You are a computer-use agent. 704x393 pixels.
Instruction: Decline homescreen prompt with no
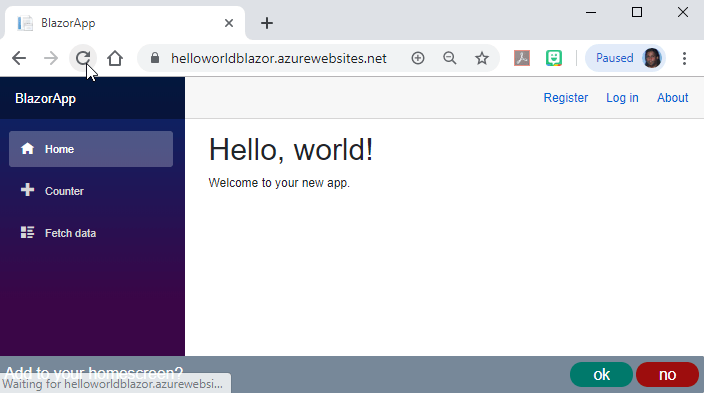[x=668, y=375]
